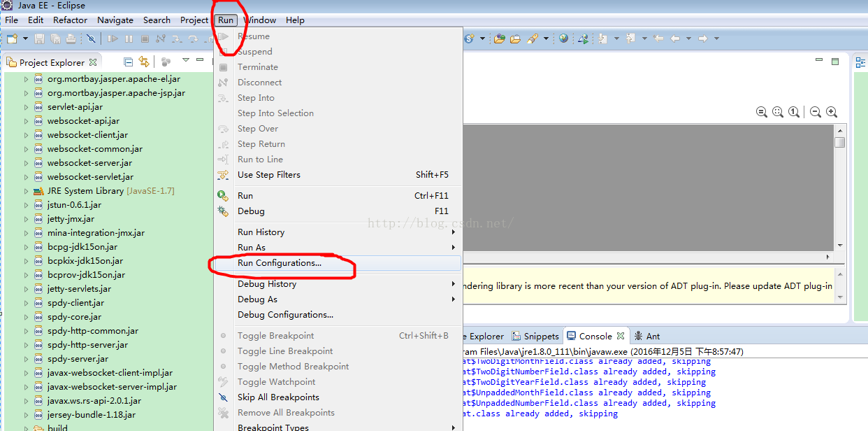Open the Debug As submenu
The width and height of the screenshot is (868, 431).
coord(338,299)
